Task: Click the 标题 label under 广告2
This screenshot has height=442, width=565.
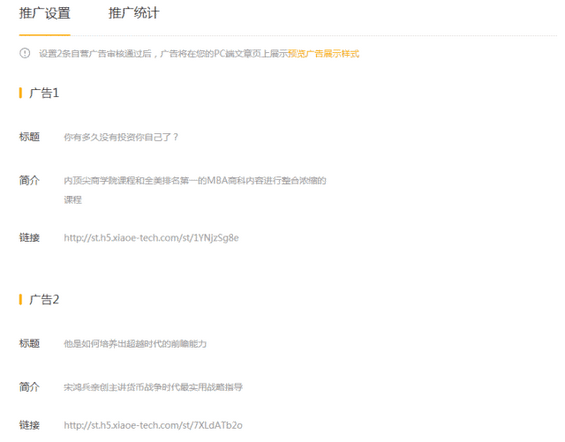Action: pyautogui.click(x=29, y=344)
